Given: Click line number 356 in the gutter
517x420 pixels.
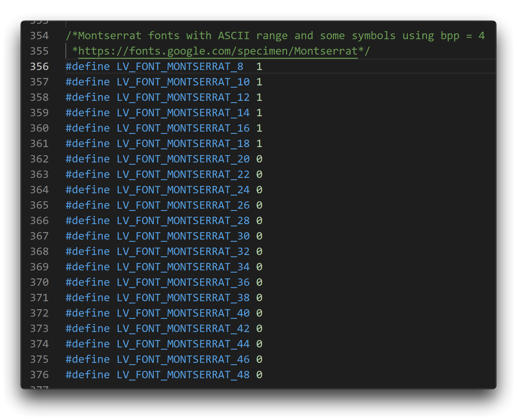Looking at the screenshot, I should pos(39,66).
